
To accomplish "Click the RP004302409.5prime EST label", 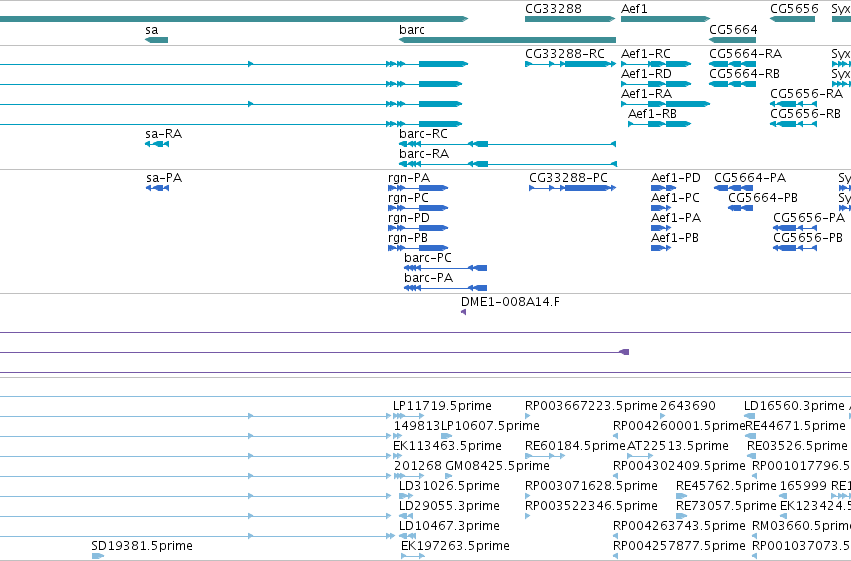I will pos(679,466).
